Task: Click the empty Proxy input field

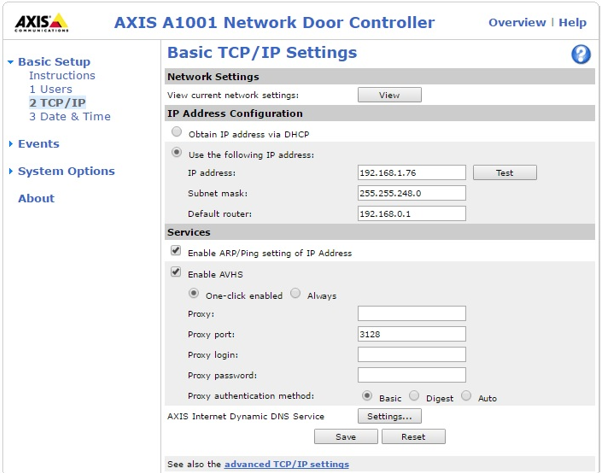Action: coord(412,313)
